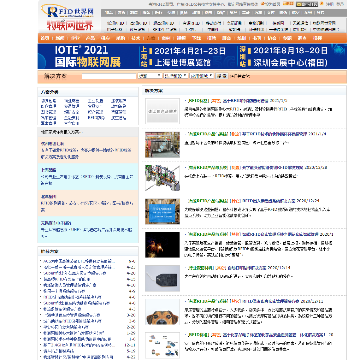360x360 pixels.
Task: Open the gray placeholder article thumbnail
Action: [162, 111]
